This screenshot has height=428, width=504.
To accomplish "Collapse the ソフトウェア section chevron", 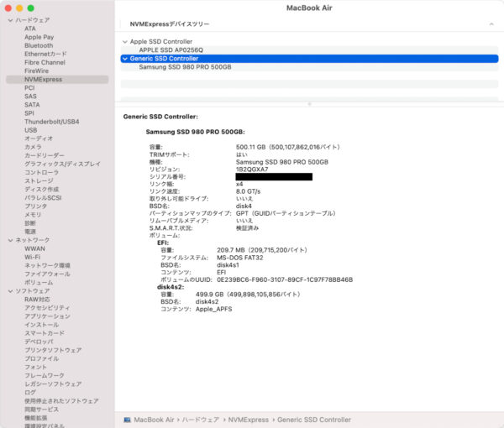I will (x=11, y=291).
